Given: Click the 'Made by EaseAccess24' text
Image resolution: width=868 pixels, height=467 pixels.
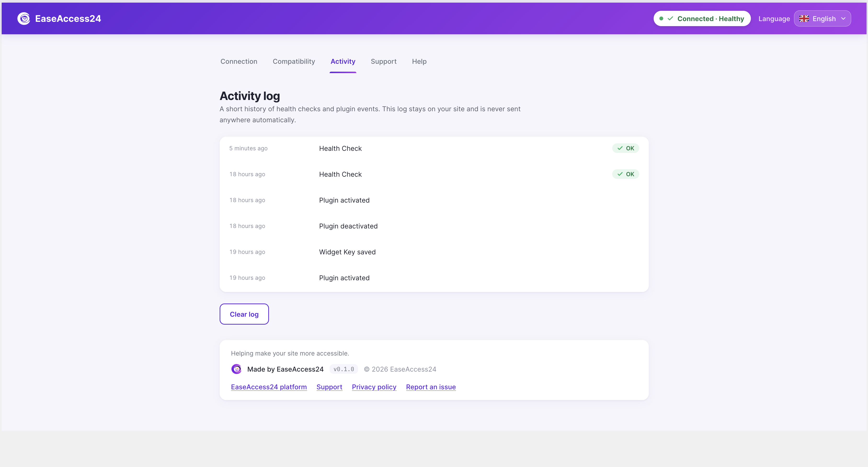Looking at the screenshot, I should tap(285, 369).
